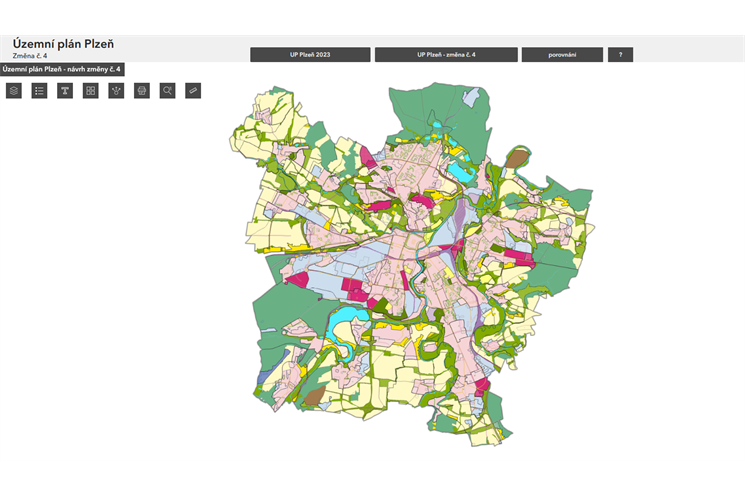Click the Územní plán Plzeň page title

click(63, 44)
